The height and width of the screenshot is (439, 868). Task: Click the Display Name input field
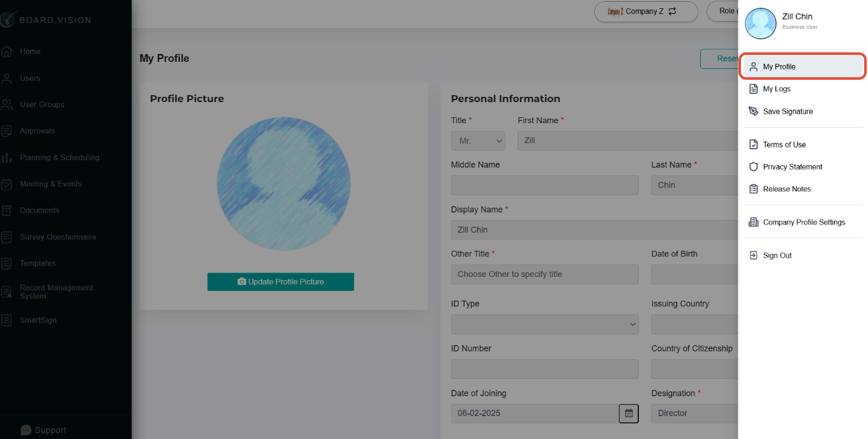click(x=594, y=230)
